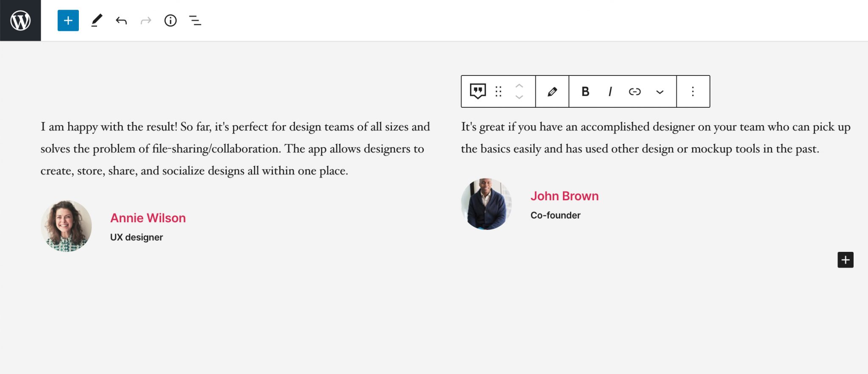Screen dimensions: 868x374
Task: Undo the last change
Action: click(x=121, y=20)
